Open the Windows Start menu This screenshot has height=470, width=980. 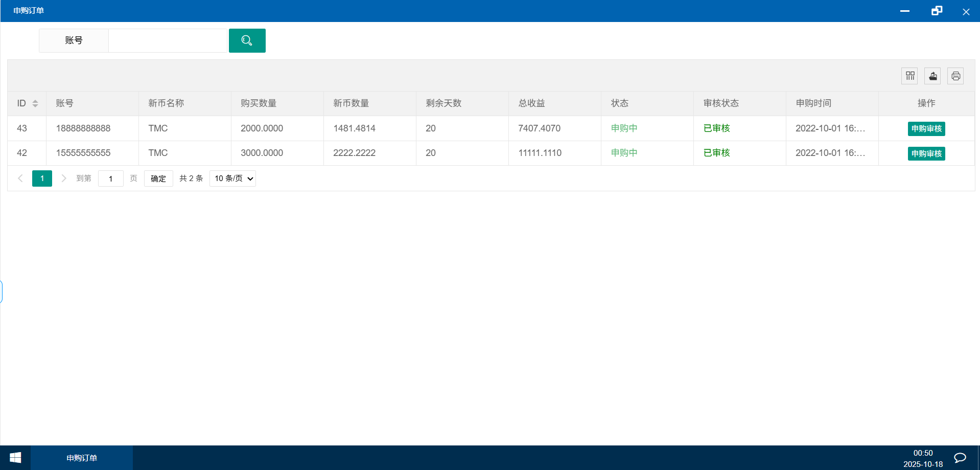tap(15, 458)
